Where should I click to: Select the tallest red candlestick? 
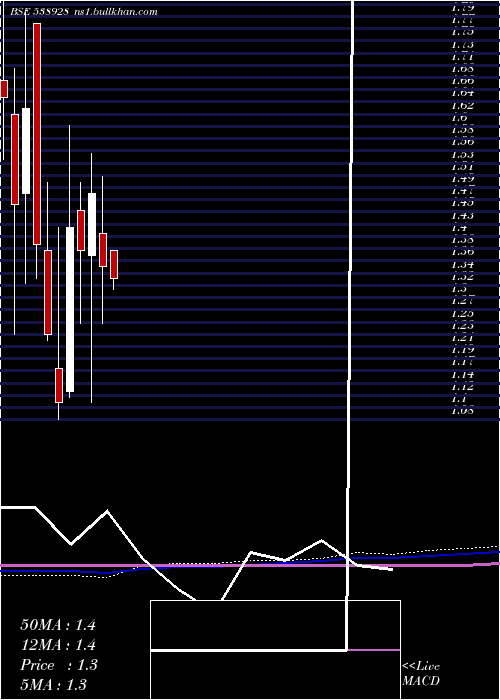pyautogui.click(x=37, y=134)
